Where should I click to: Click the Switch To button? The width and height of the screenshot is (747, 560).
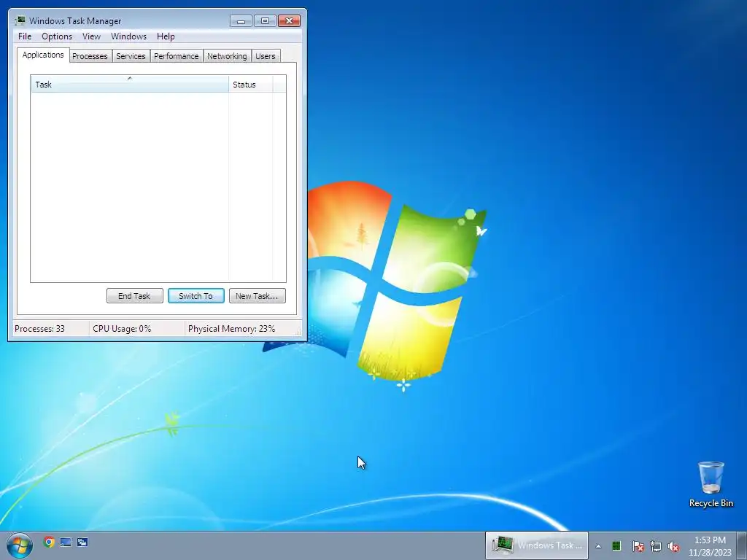tap(196, 296)
